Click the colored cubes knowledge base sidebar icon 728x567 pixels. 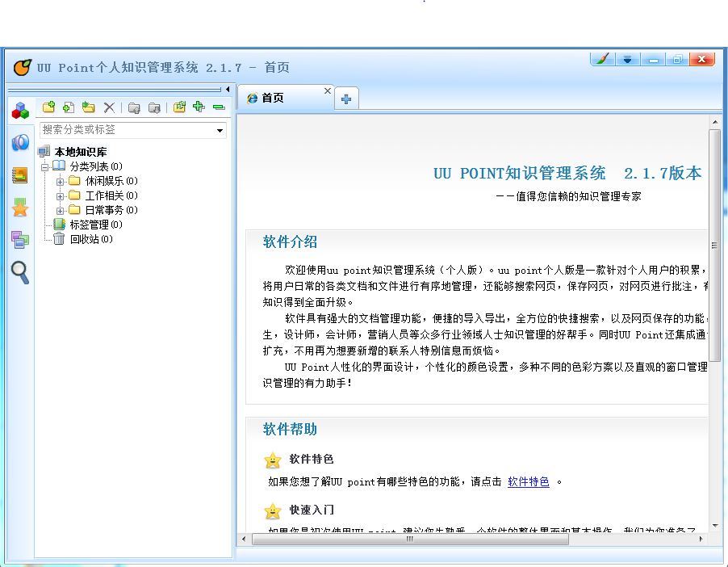pos(20,111)
